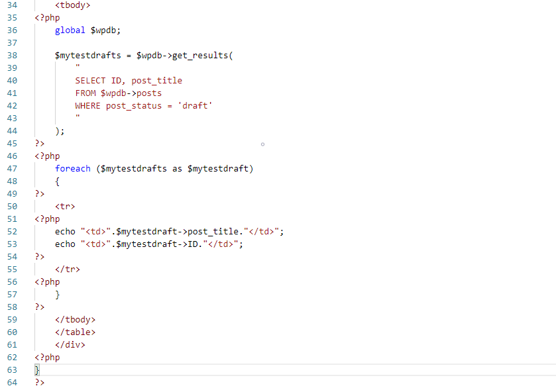Click the closing </tbody> tag
This screenshot has width=556, height=392.
(76, 320)
